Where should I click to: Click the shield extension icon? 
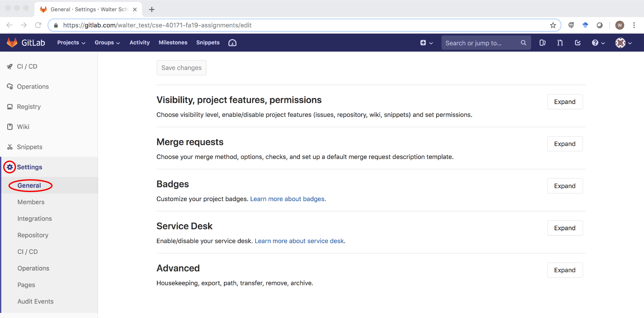[x=571, y=25]
